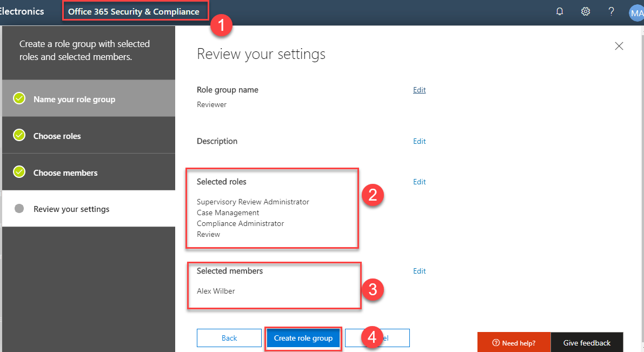644x352 pixels.
Task: Click the gray circle beside Review your settings
Action: tap(19, 209)
